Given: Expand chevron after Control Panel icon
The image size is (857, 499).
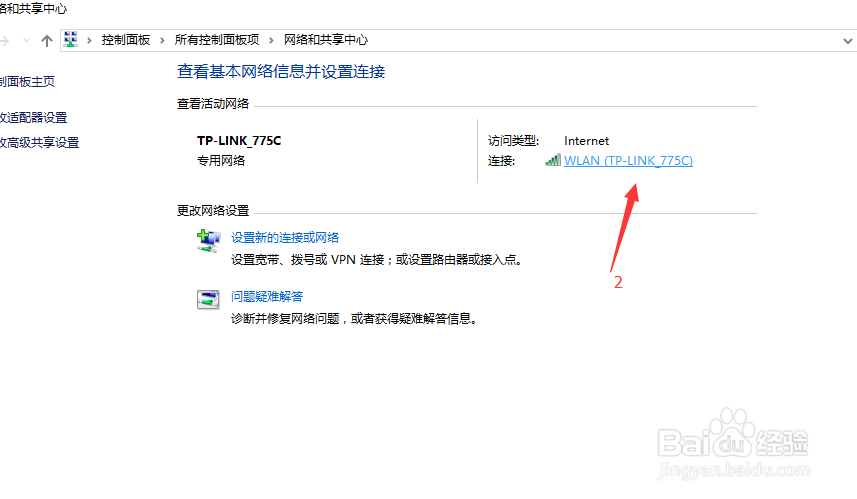Looking at the screenshot, I should click(x=89, y=40).
